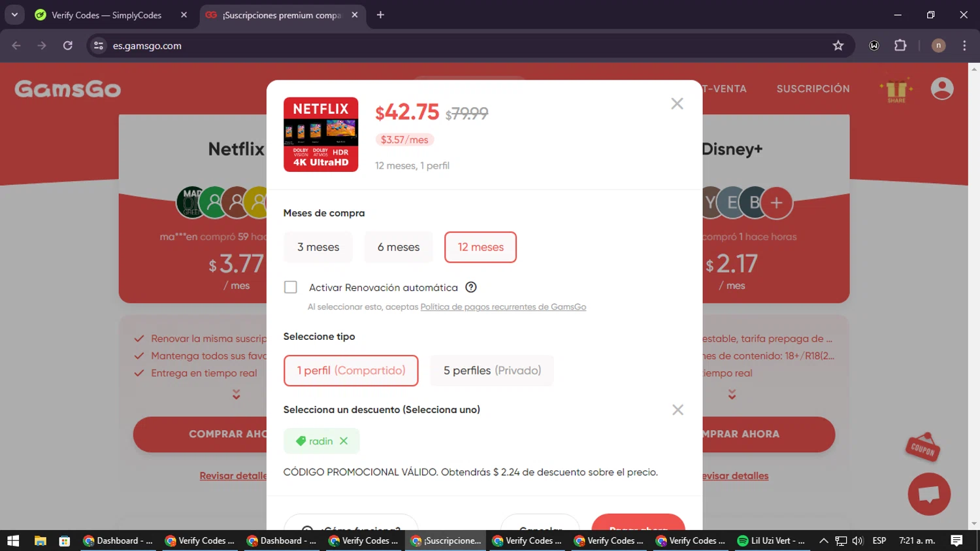Open the Windows Start menu
The width and height of the screenshot is (980, 551).
pos(13,541)
